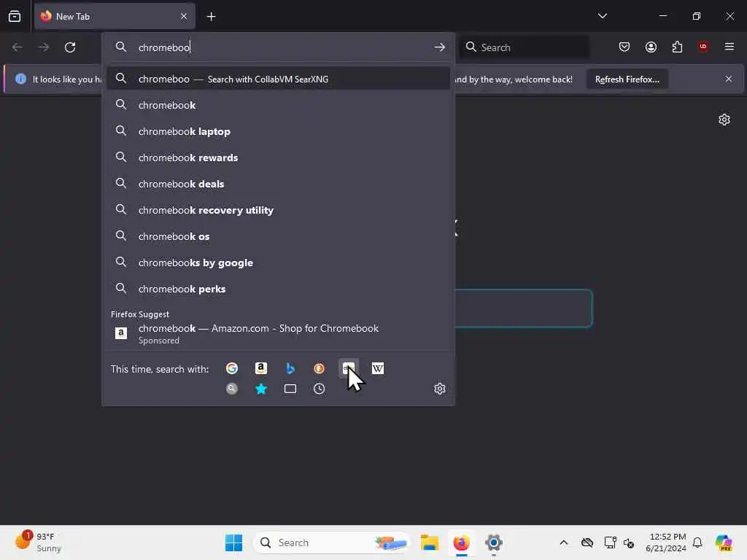Pick 'chromebook deals' suggestion
The image size is (747, 560).
coord(278,184)
